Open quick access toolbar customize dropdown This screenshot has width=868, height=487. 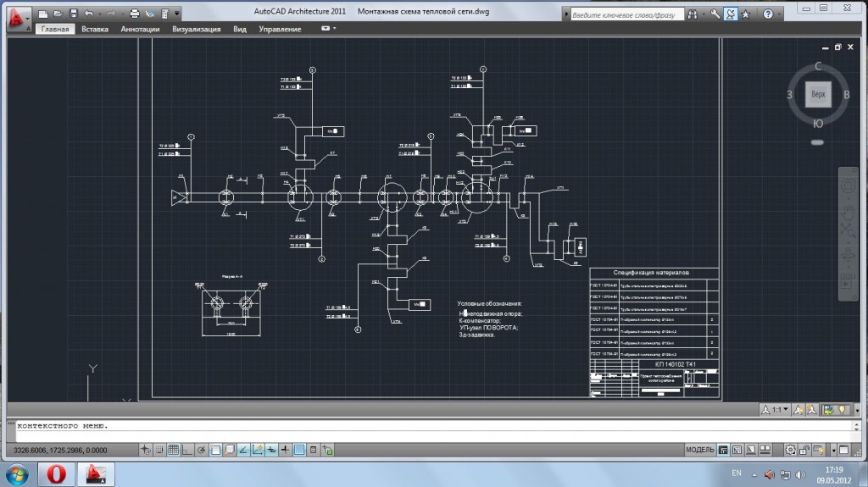(x=177, y=14)
